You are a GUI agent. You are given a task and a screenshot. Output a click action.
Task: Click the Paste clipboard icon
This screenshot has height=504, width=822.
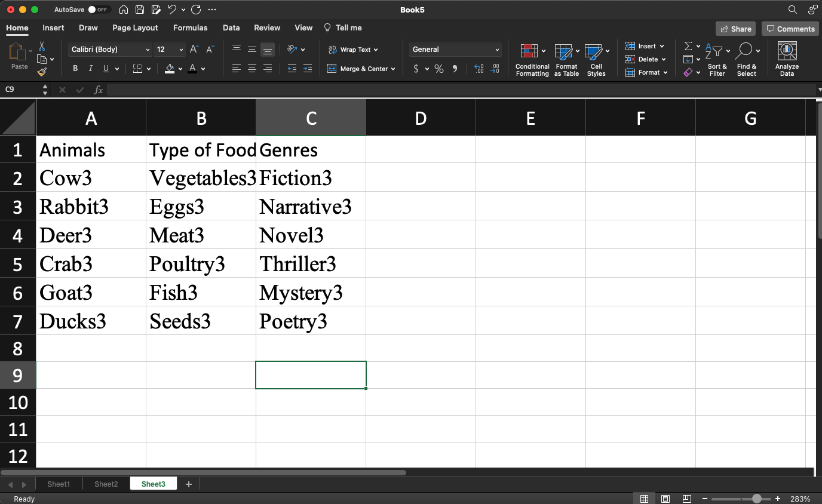coord(17,53)
